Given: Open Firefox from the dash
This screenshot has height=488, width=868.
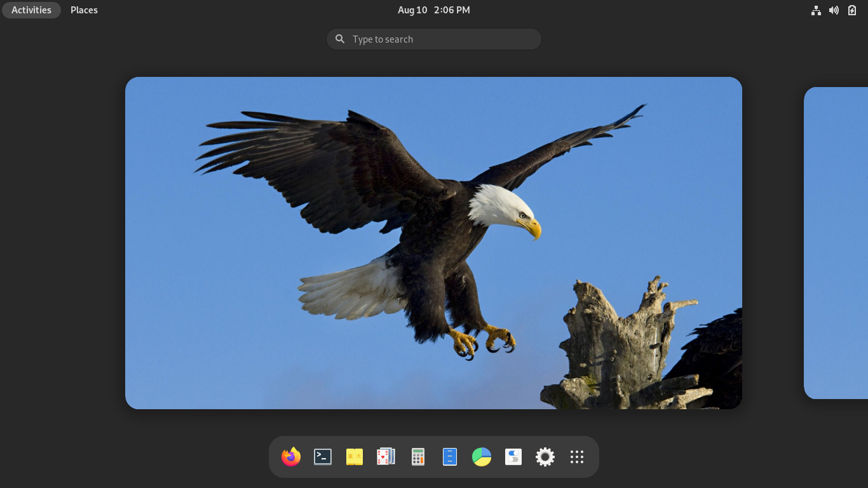Looking at the screenshot, I should pyautogui.click(x=291, y=456).
